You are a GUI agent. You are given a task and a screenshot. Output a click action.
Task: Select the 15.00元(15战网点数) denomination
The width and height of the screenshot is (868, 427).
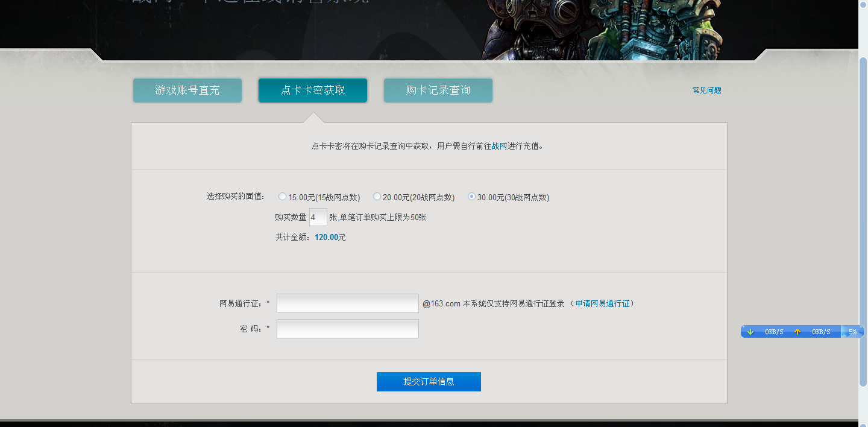(282, 196)
